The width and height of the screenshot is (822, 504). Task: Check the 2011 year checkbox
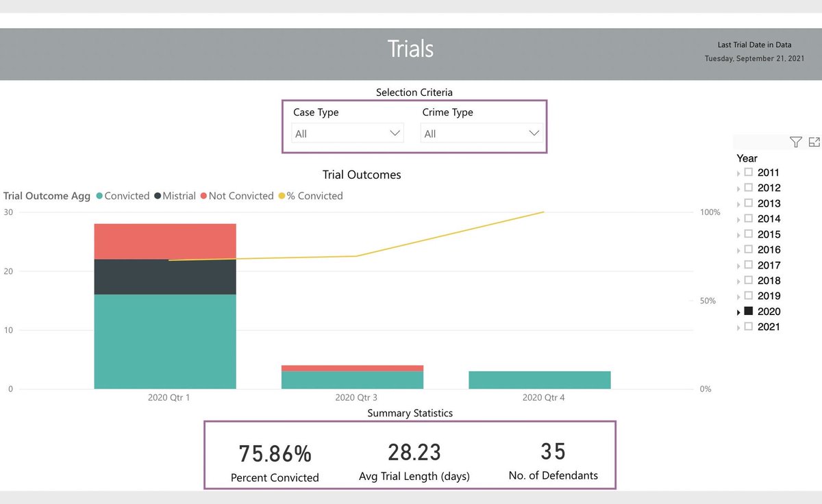click(x=749, y=172)
